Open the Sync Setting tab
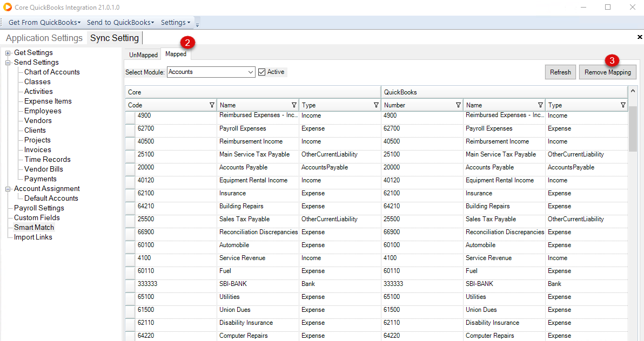This screenshot has width=644, height=341. pos(115,38)
